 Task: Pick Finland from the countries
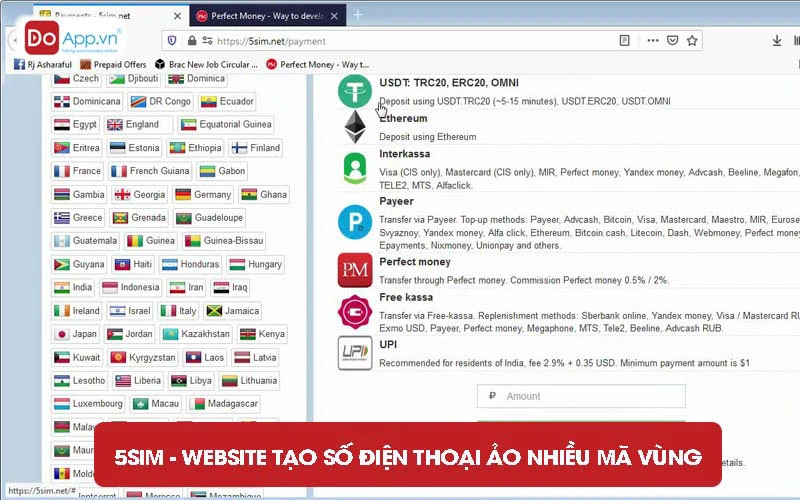(x=256, y=148)
